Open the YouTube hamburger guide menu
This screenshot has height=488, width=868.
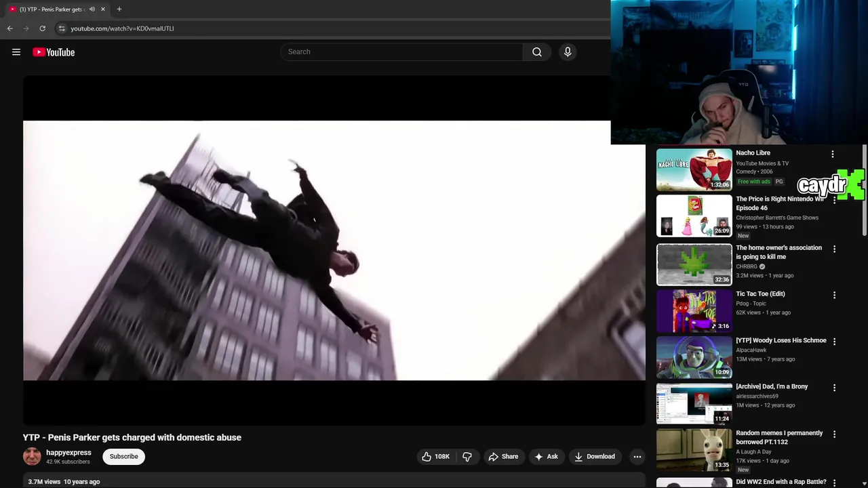[x=16, y=52]
